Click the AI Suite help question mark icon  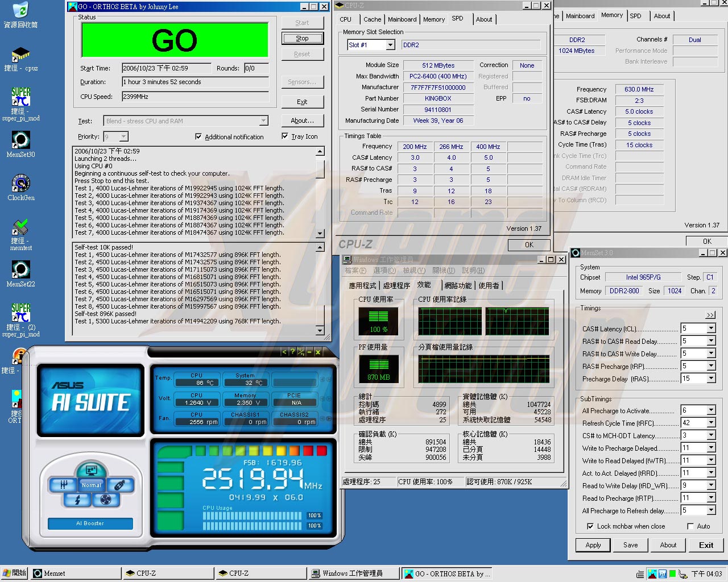click(292, 352)
